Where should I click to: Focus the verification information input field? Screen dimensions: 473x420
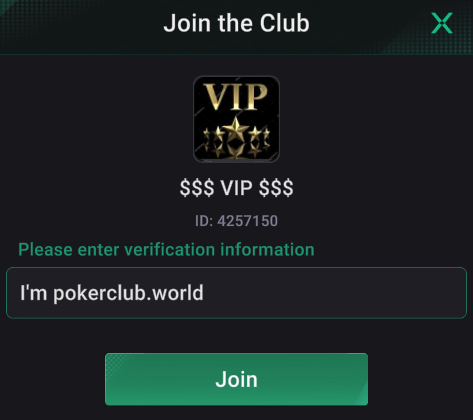(x=236, y=293)
